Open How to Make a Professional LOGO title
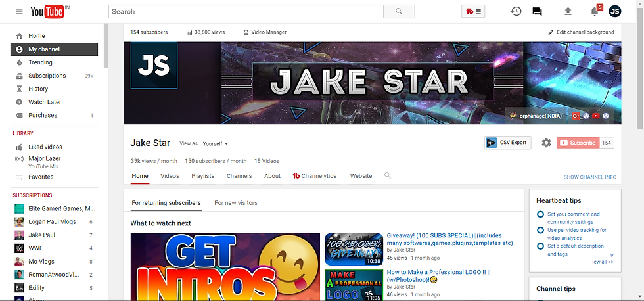The height and width of the screenshot is (301, 644). pos(439,275)
